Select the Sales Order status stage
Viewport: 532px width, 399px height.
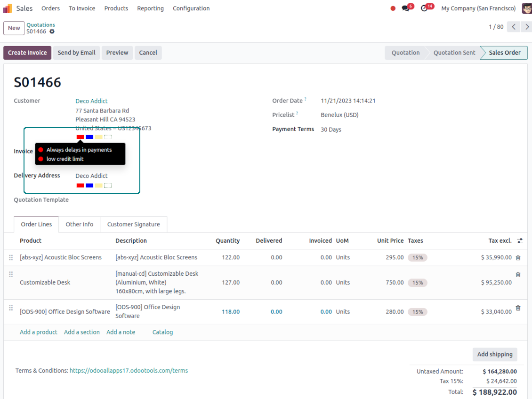(x=504, y=53)
